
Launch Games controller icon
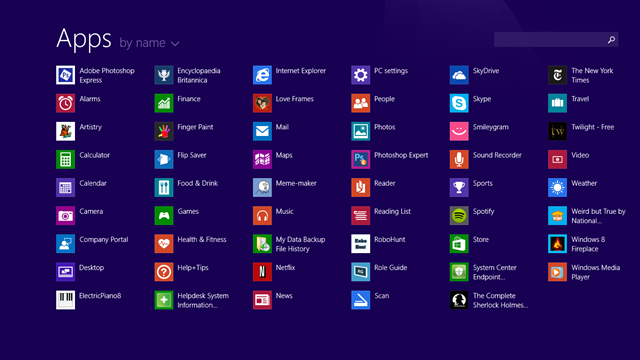click(x=164, y=216)
